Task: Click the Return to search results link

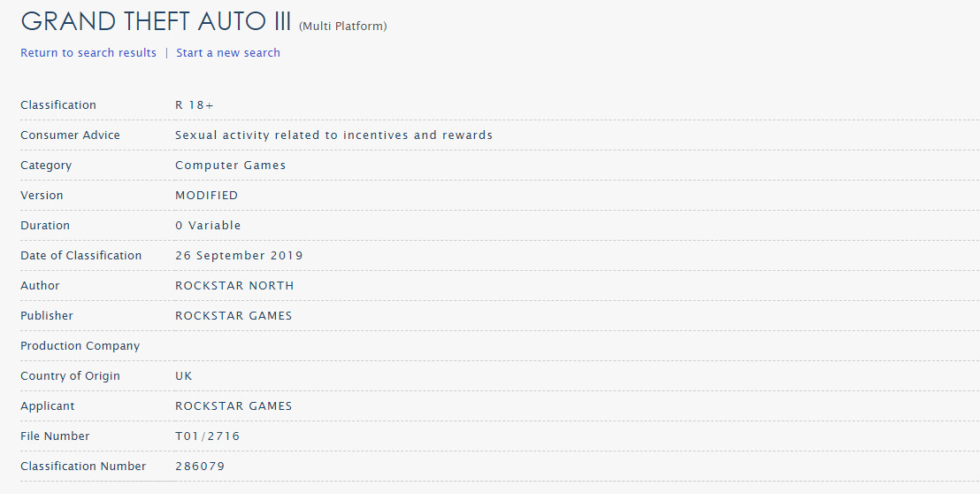Action: click(88, 53)
